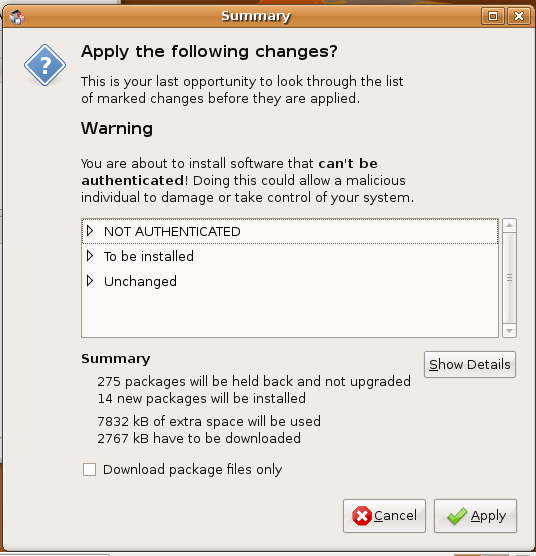This screenshot has height=556, width=536.
Task: Click the scrollbar up arrow in changes list
Action: [x=509, y=225]
